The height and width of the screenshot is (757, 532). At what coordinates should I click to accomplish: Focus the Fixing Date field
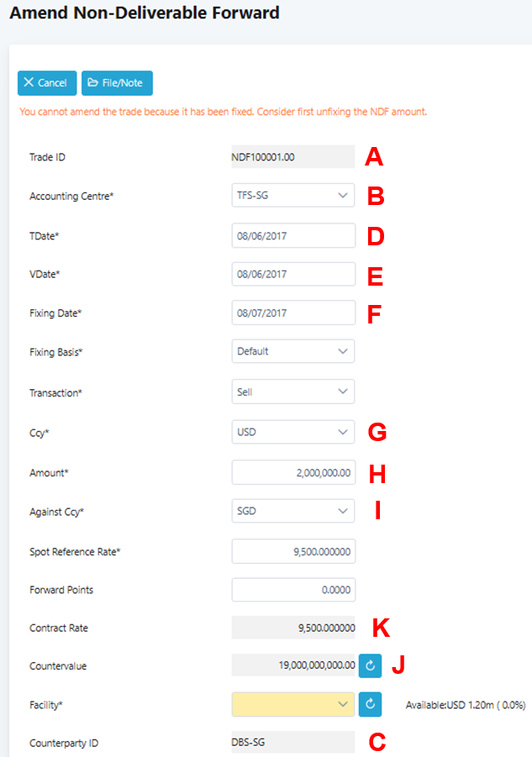pyautogui.click(x=292, y=313)
